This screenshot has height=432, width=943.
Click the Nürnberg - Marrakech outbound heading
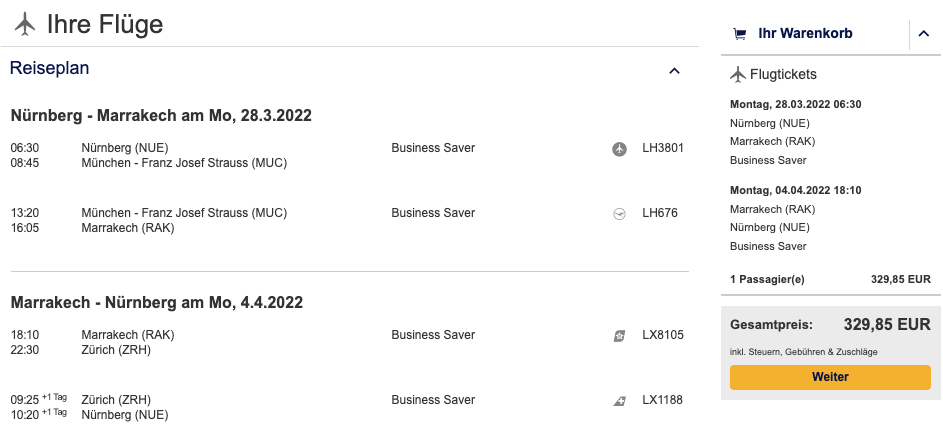[x=161, y=116]
